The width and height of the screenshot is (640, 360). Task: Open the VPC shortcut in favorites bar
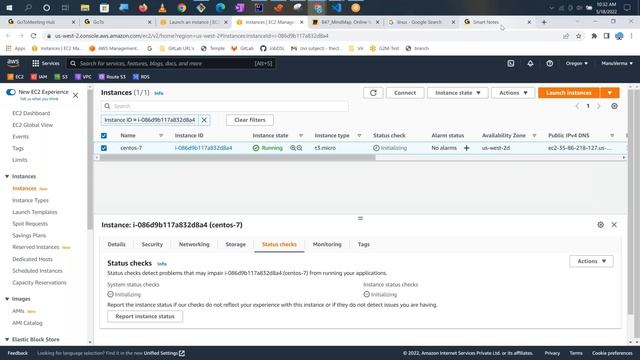coord(83,77)
